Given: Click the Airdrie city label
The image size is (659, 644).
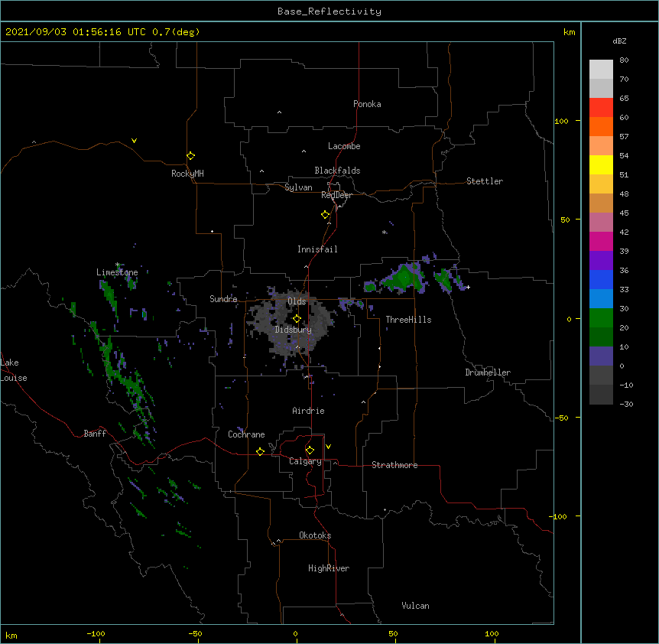Looking at the screenshot, I should click(309, 411).
